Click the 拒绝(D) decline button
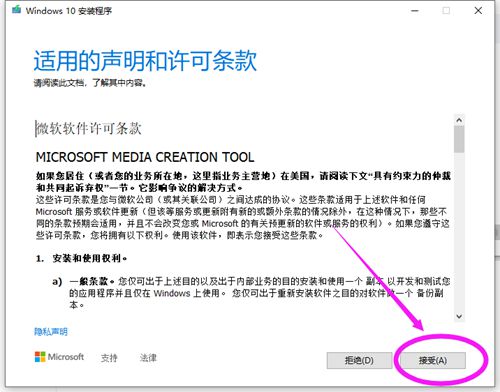500x392 pixels. (x=359, y=360)
